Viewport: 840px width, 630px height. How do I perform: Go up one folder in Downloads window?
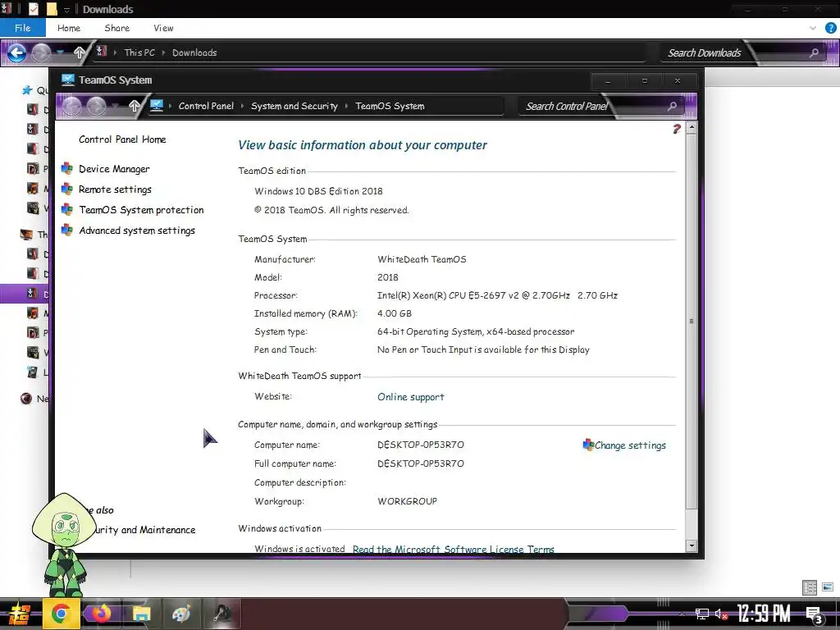80,52
